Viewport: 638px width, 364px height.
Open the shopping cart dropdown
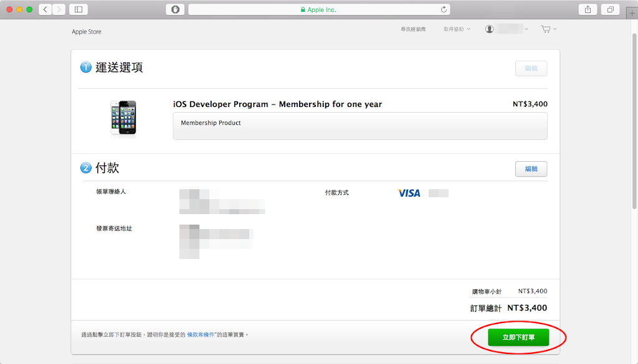point(548,29)
